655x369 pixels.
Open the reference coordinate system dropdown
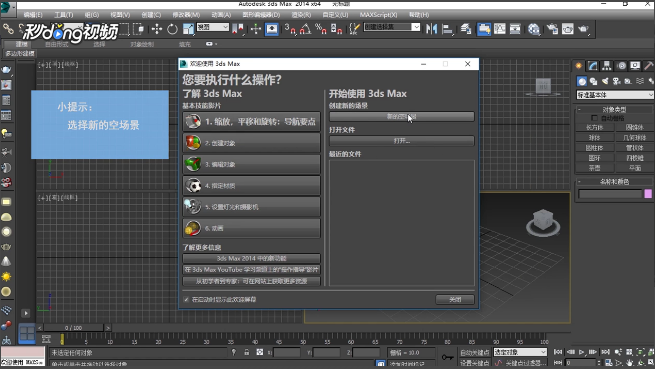tap(213, 27)
